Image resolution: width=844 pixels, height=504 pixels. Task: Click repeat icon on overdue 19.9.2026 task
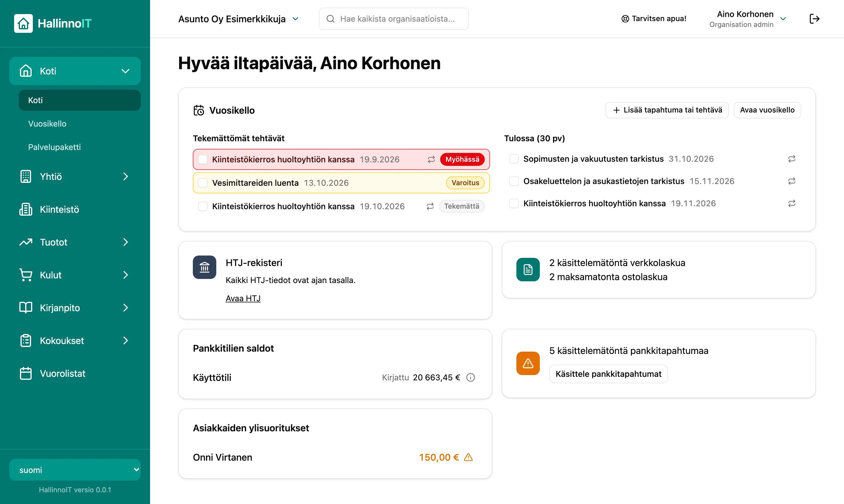click(431, 159)
